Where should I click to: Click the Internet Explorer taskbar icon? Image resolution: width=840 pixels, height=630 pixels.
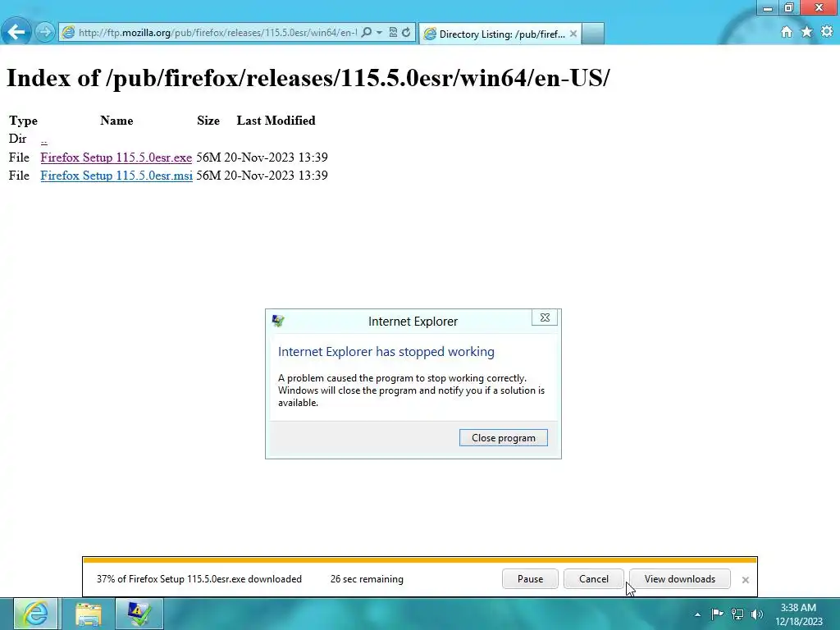[35, 614]
